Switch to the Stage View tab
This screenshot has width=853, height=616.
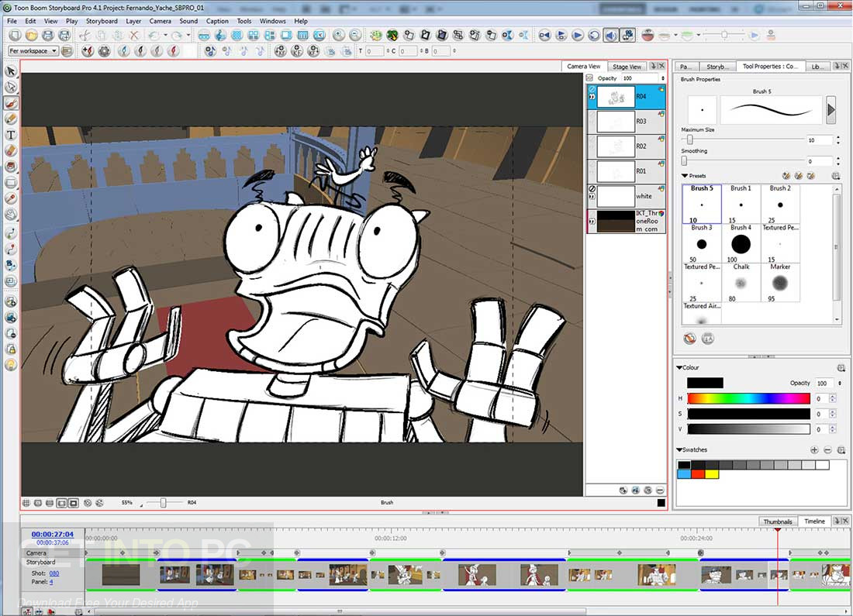627,66
